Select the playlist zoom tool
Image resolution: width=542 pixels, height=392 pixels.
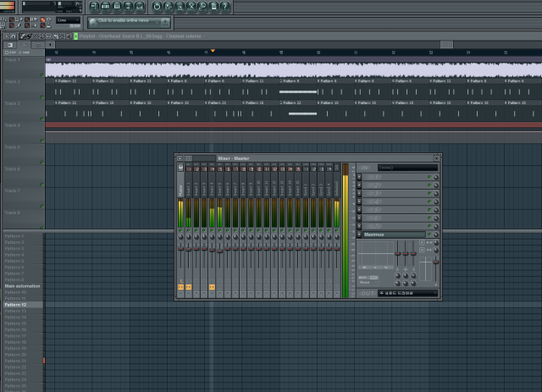click(69, 36)
